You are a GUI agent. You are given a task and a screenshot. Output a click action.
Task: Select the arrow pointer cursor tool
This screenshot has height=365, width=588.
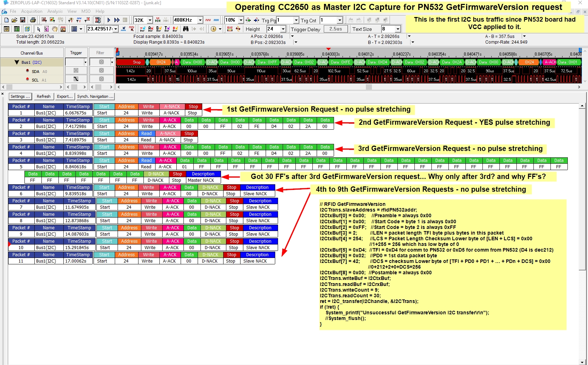pos(39,29)
